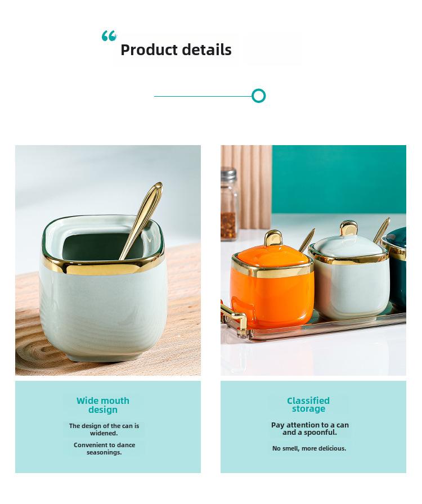Select the Wide mouth design title

pos(103,405)
